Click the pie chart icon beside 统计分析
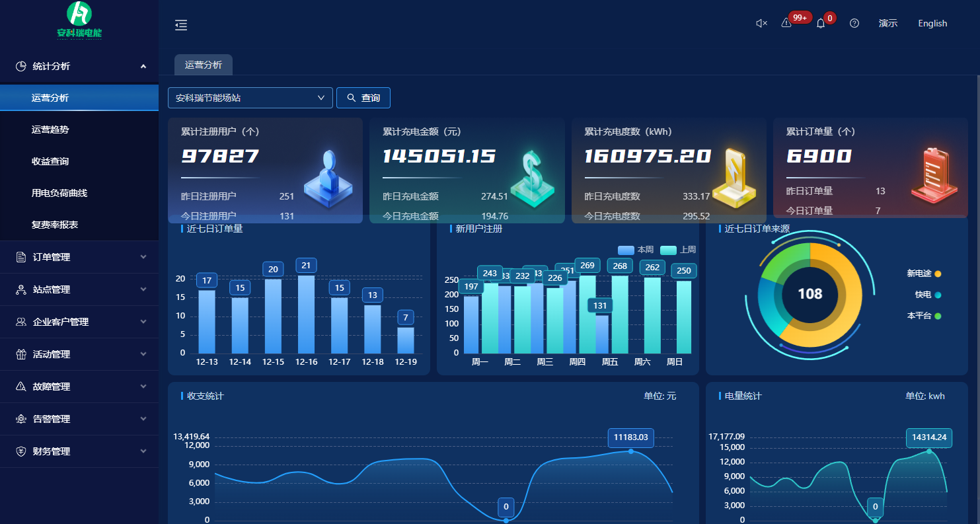The width and height of the screenshot is (980, 524). coord(21,66)
